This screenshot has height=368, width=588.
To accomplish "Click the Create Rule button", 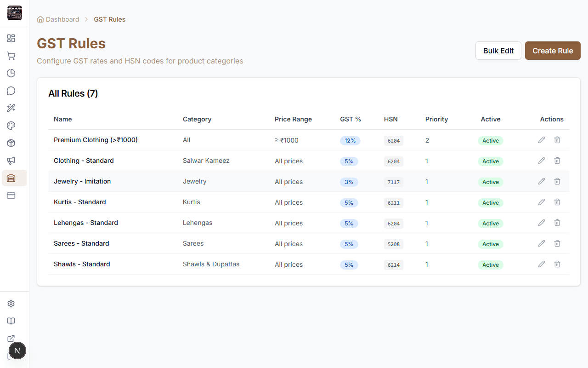I will pos(553,51).
